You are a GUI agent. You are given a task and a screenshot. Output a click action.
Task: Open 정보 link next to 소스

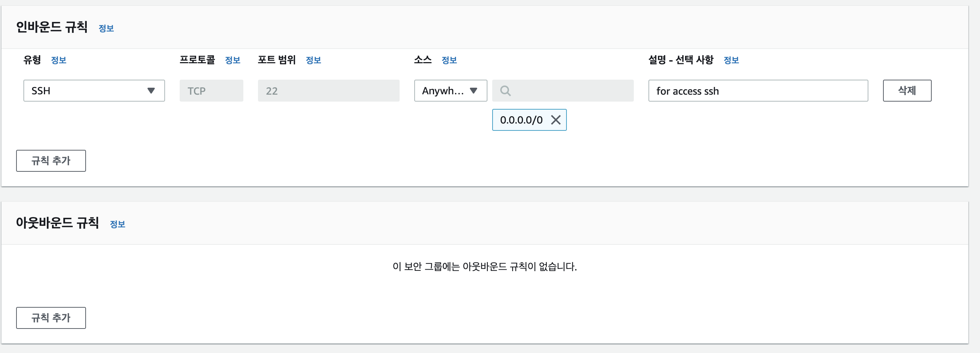click(449, 60)
